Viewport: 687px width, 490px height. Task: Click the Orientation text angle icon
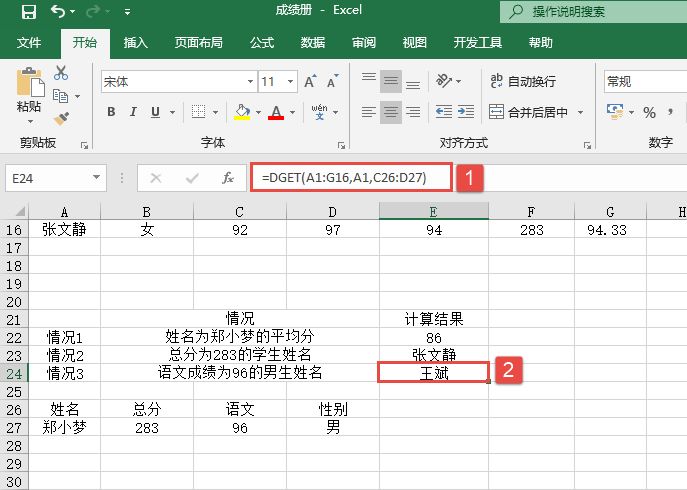pyautogui.click(x=444, y=81)
